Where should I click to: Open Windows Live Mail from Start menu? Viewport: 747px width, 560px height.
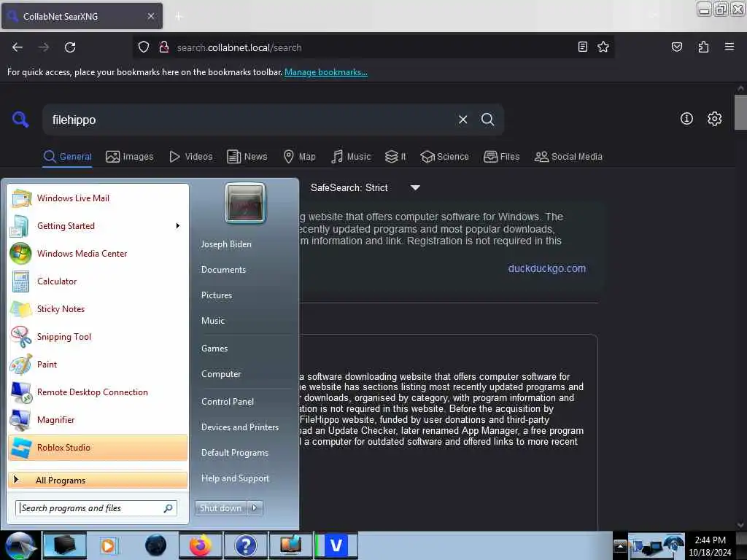(x=98, y=198)
